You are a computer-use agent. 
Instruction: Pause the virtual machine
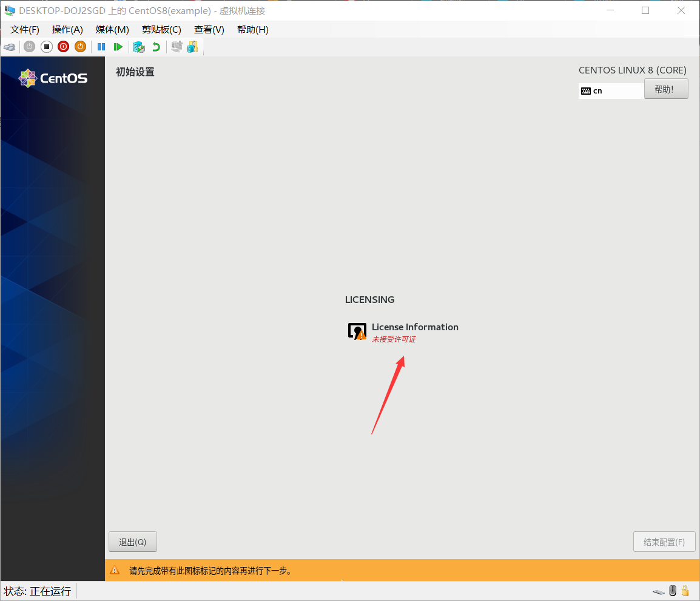pos(101,47)
